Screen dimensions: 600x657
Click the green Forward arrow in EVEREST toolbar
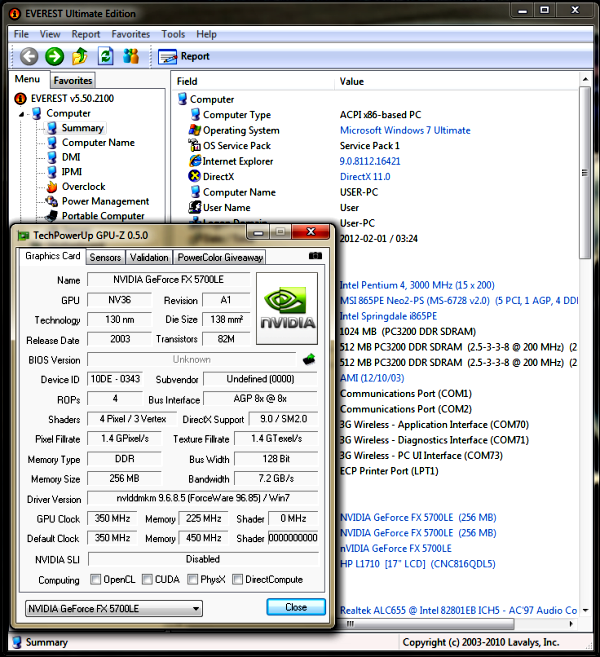tap(54, 56)
